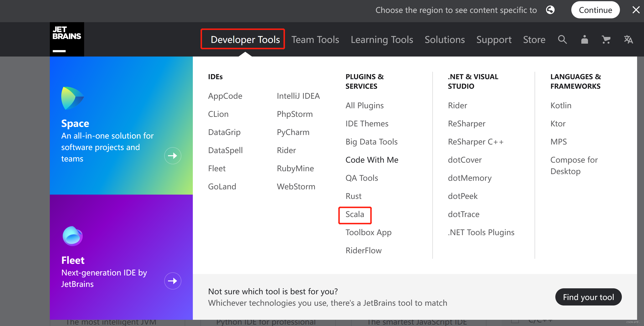This screenshot has width=644, height=326.
Task: Click the JetBrains logo
Action: tap(67, 39)
